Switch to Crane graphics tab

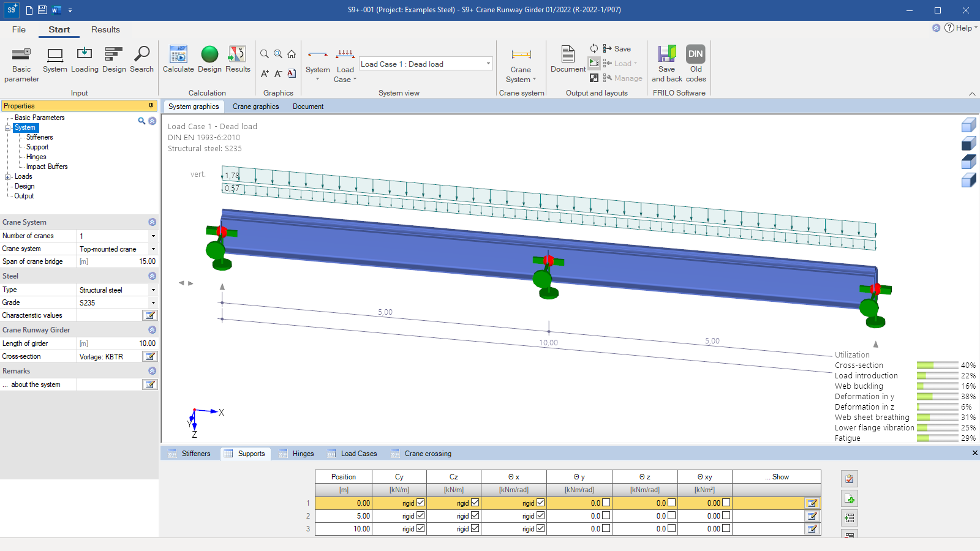click(255, 107)
